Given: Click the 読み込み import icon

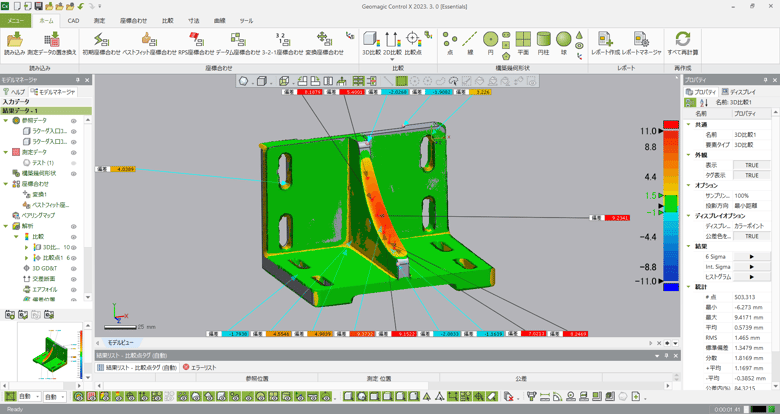Looking at the screenshot, I should pyautogui.click(x=14, y=39).
